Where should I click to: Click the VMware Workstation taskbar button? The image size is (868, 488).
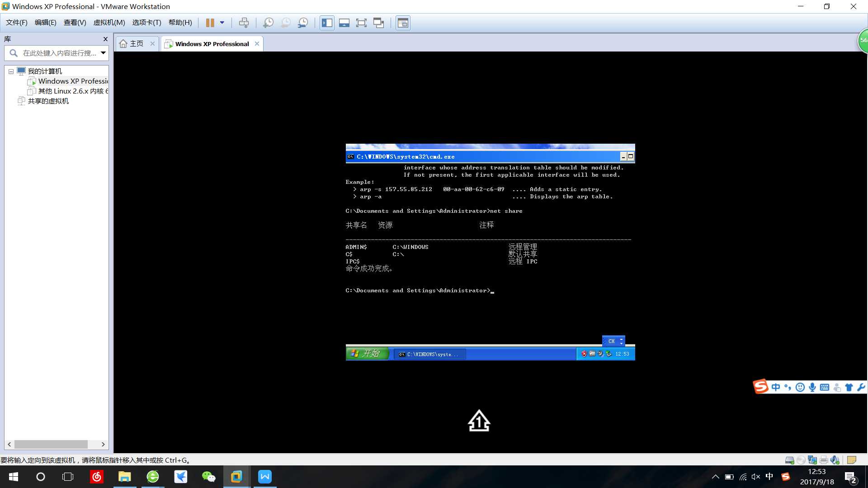pyautogui.click(x=237, y=477)
